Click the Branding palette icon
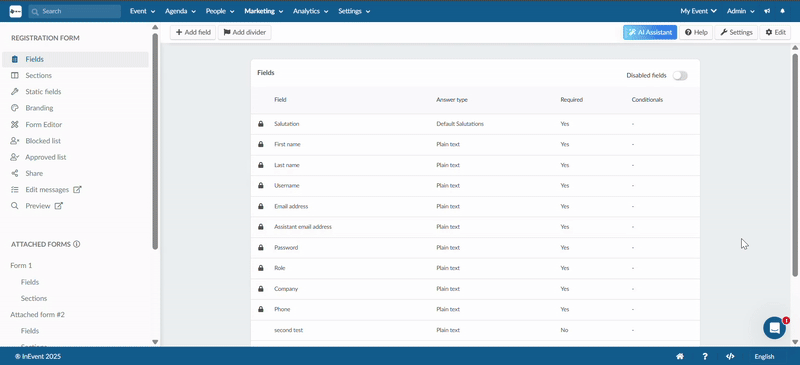 tap(15, 108)
